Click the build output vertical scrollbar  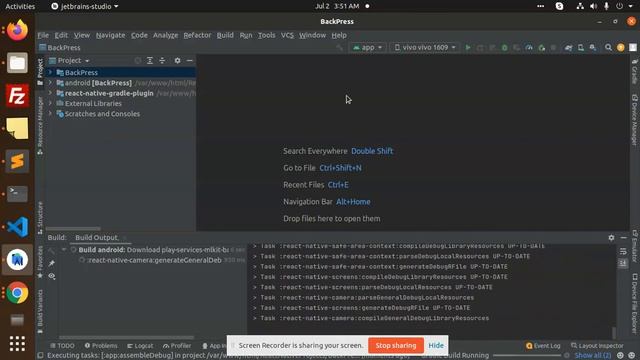[613, 332]
